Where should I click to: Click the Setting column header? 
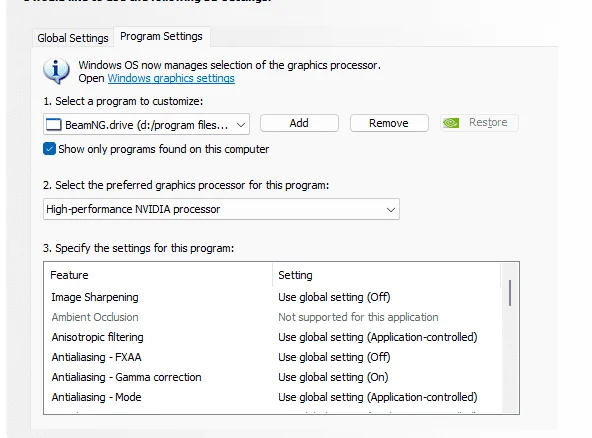(386, 275)
